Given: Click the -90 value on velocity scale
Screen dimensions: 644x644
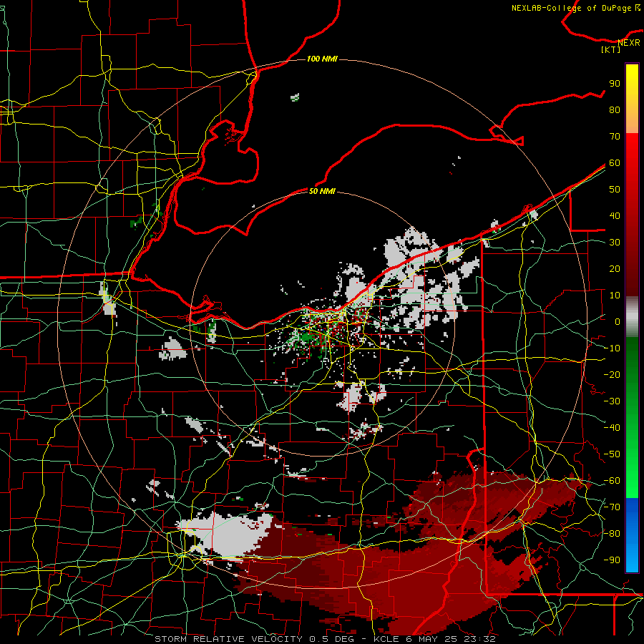Looking at the screenshot, I should pos(612,560).
